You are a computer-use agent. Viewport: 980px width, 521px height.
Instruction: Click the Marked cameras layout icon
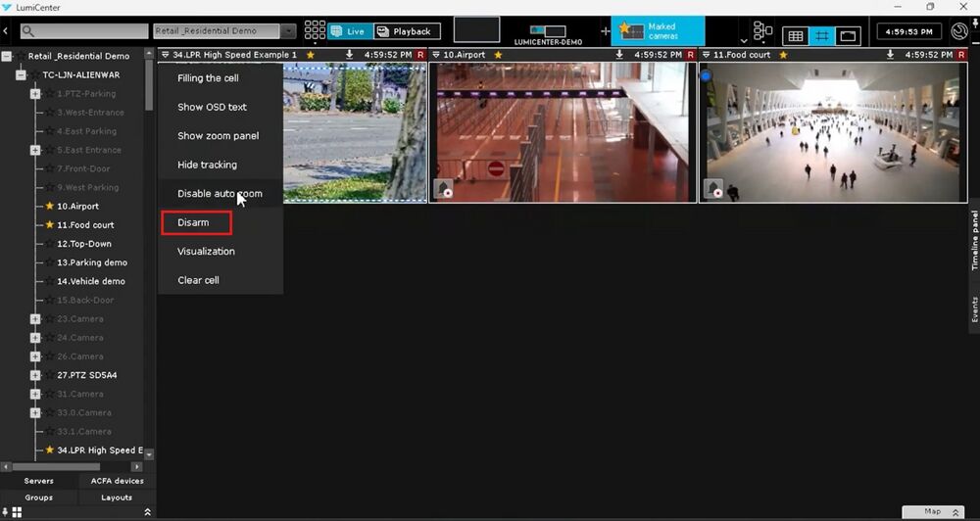point(631,31)
